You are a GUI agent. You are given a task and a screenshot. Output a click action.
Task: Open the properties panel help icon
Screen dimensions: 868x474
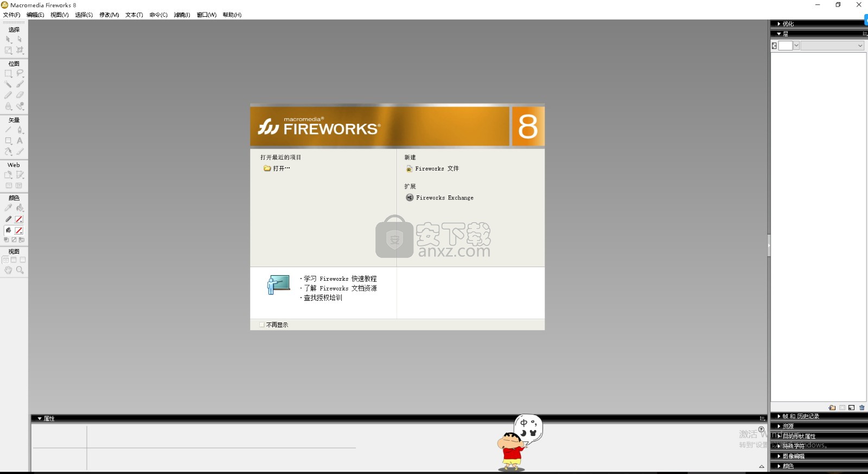coord(761,429)
